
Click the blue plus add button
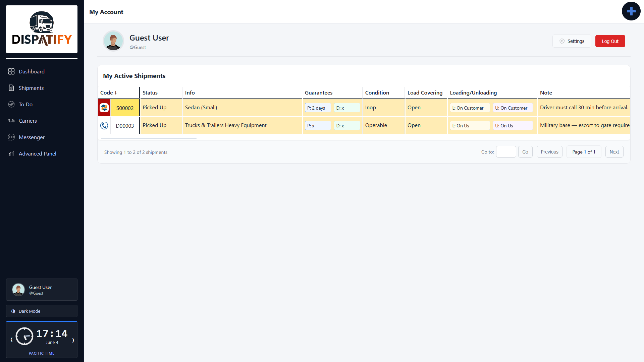(631, 11)
